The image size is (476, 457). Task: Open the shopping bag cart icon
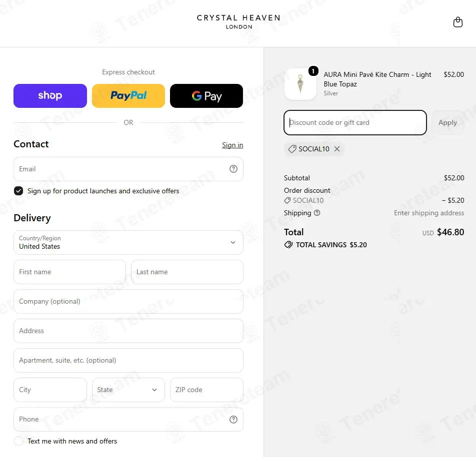tap(458, 22)
